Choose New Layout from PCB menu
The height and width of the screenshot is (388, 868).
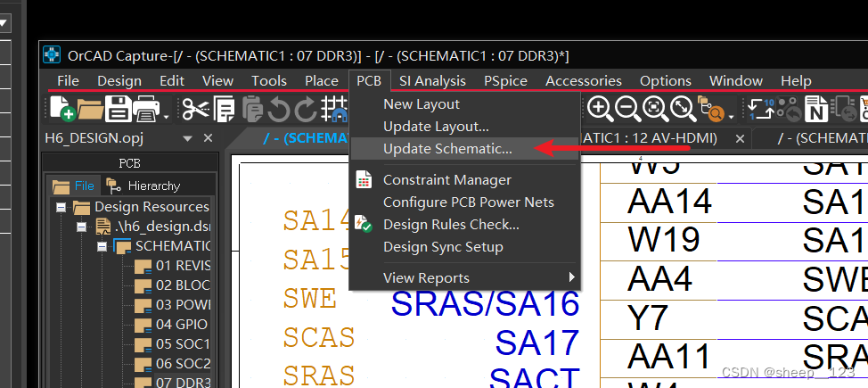(465, 104)
